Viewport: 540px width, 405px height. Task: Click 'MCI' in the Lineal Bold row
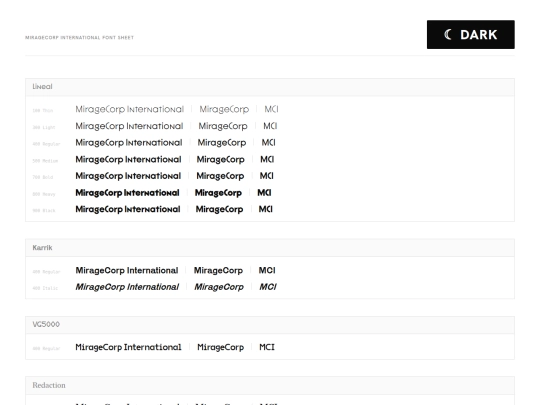267,176
